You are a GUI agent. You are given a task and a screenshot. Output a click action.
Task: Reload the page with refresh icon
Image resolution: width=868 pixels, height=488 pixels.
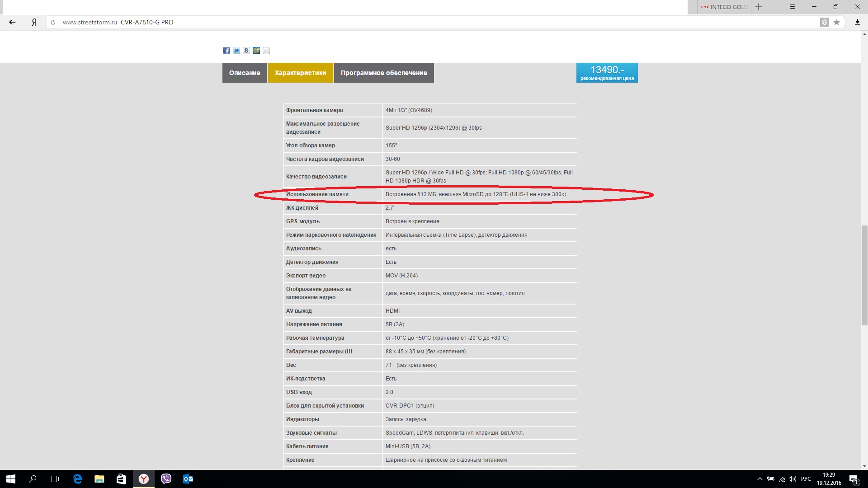click(x=53, y=22)
